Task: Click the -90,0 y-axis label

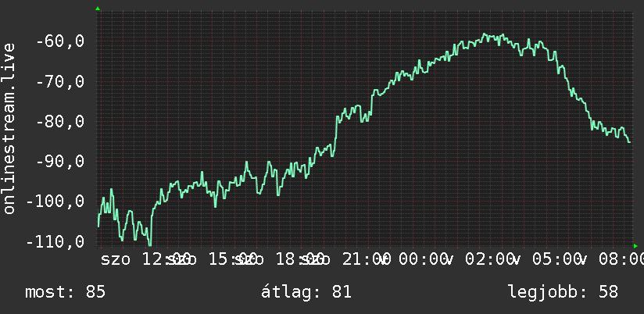Action: [x=60, y=162]
